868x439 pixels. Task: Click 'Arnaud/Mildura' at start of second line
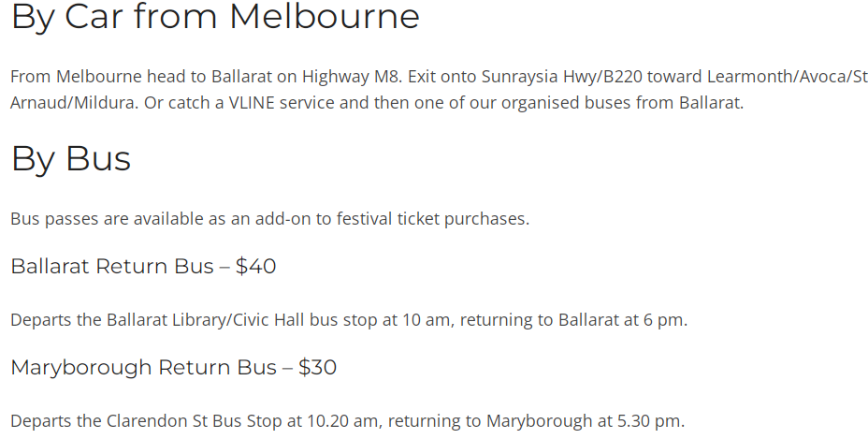pos(74,103)
